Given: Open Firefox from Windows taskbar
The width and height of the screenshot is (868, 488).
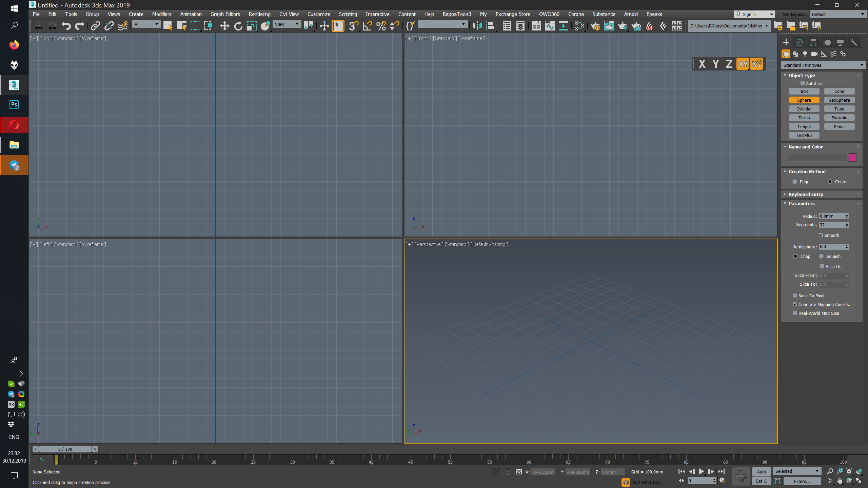Looking at the screenshot, I should (x=14, y=45).
